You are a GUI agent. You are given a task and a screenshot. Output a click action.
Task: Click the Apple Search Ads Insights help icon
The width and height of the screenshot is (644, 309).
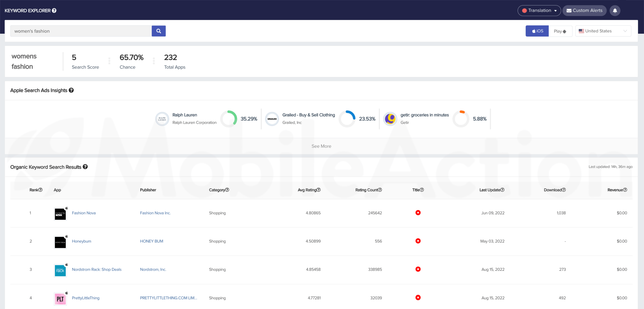pyautogui.click(x=71, y=90)
